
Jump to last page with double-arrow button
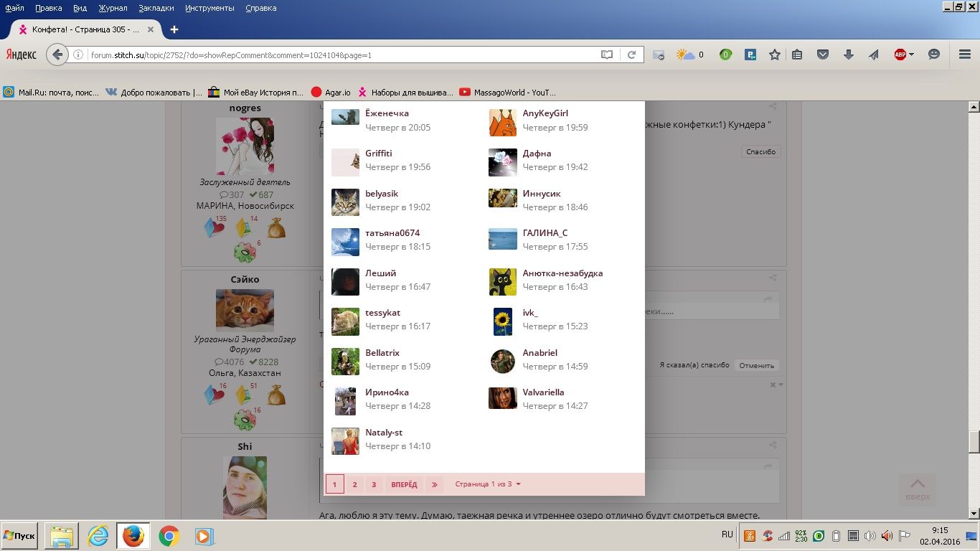coord(435,484)
